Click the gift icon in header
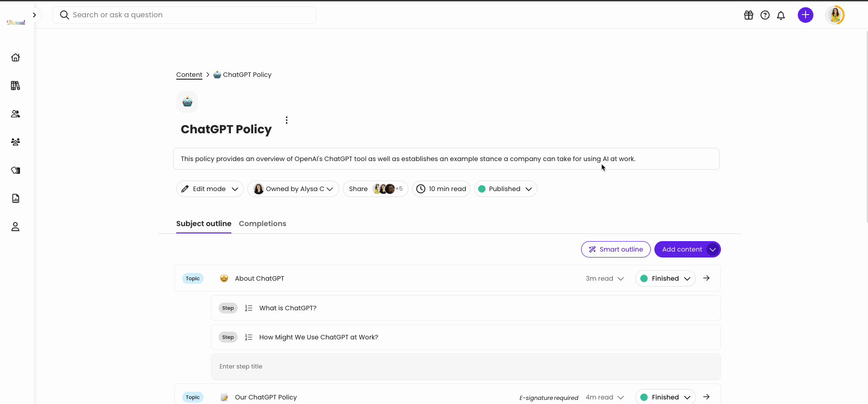The image size is (868, 404). point(749,15)
